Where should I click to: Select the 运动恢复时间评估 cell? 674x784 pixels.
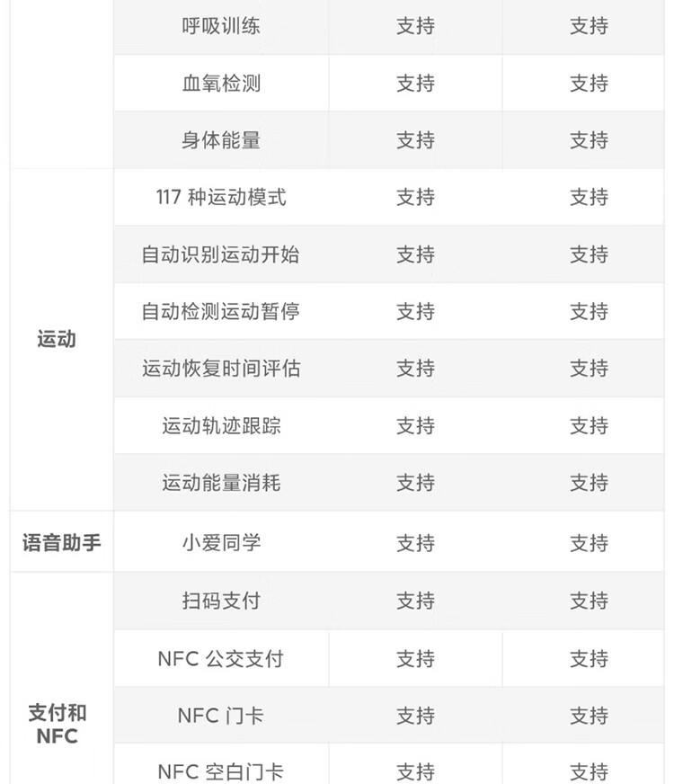tap(221, 369)
